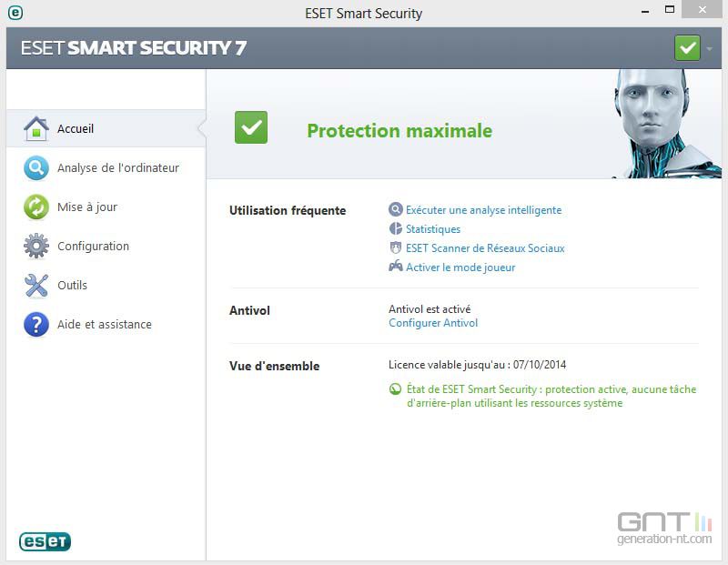
Task: Click the ESET title bar app icon
Action: click(x=15, y=13)
